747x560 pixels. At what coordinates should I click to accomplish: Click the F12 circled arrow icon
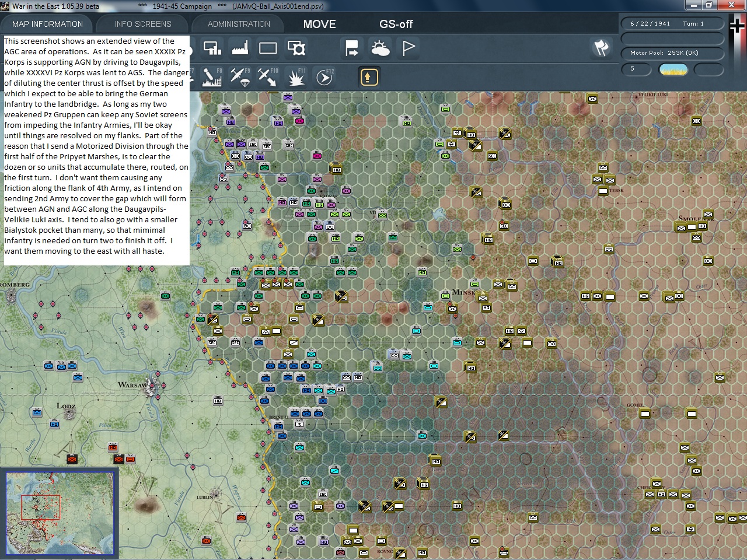324,77
